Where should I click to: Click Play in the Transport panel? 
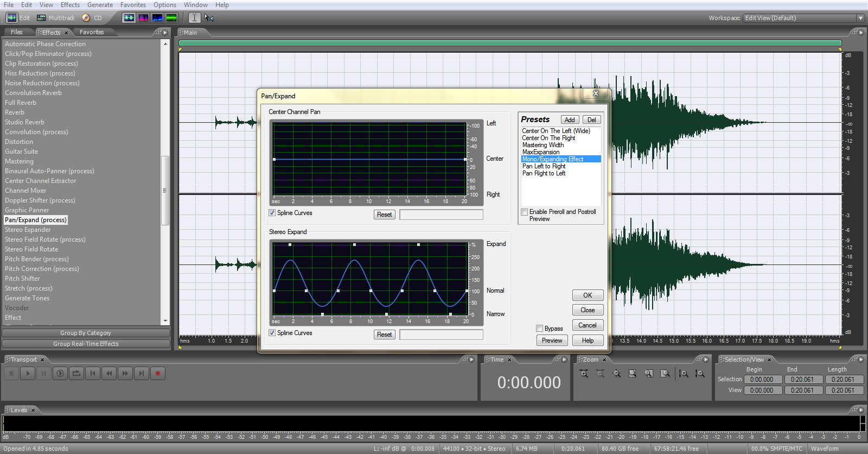click(x=28, y=374)
